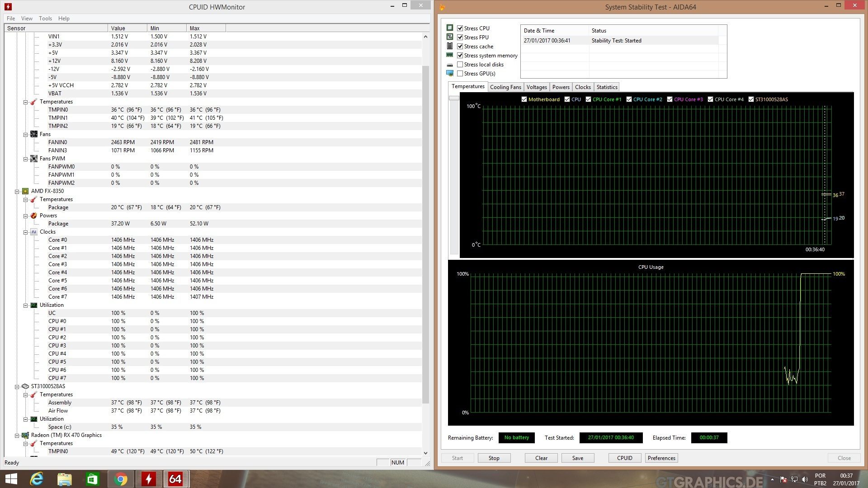Open the Windows Start button
Image resolution: width=868 pixels, height=488 pixels.
[x=11, y=479]
